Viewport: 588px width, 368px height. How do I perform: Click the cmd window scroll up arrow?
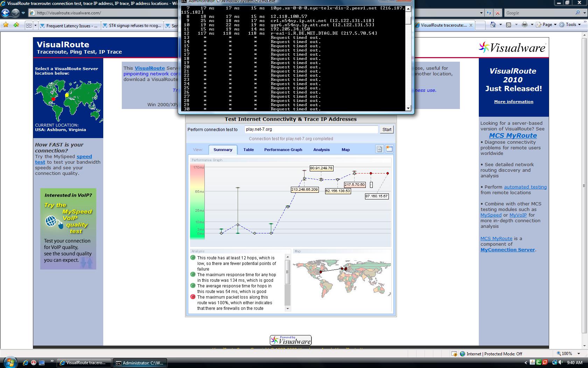(408, 9)
